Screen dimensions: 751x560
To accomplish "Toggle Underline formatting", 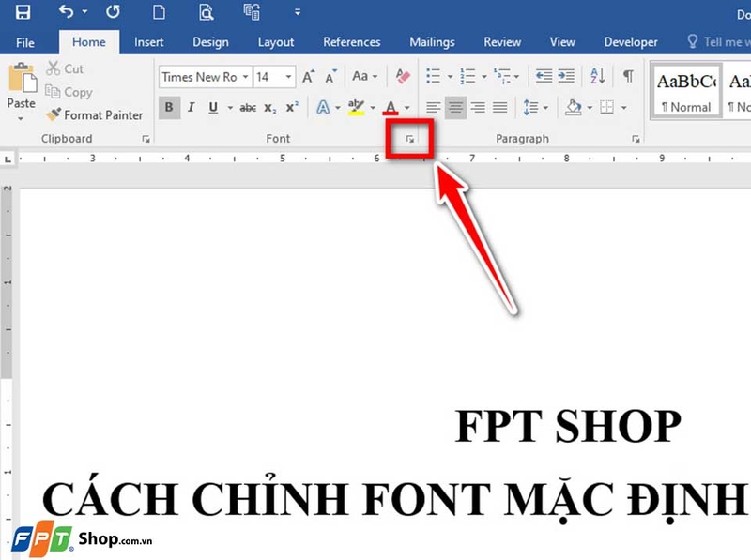I will (213, 107).
